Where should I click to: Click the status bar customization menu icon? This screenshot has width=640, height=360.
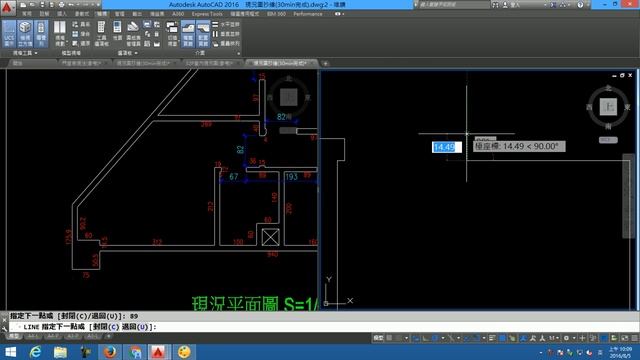tap(635, 338)
